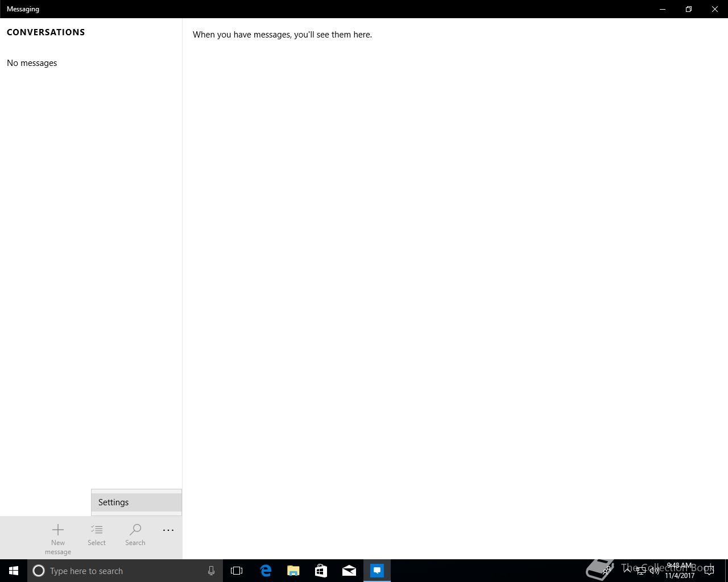728x582 pixels.
Task: Restore down the Messaging window
Action: 689,9
